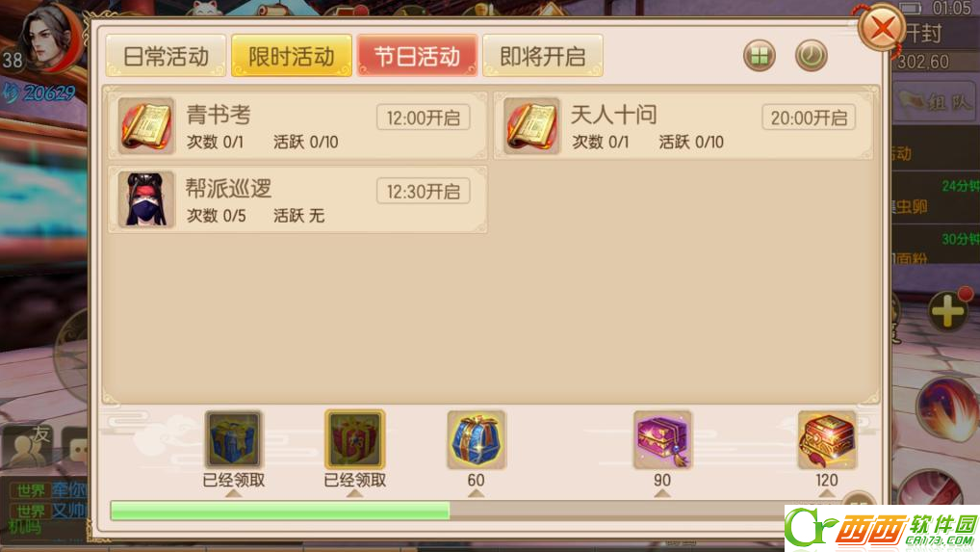980x552 pixels.
Task: Click the 12:00开启 button for 青书考
Action: click(424, 118)
